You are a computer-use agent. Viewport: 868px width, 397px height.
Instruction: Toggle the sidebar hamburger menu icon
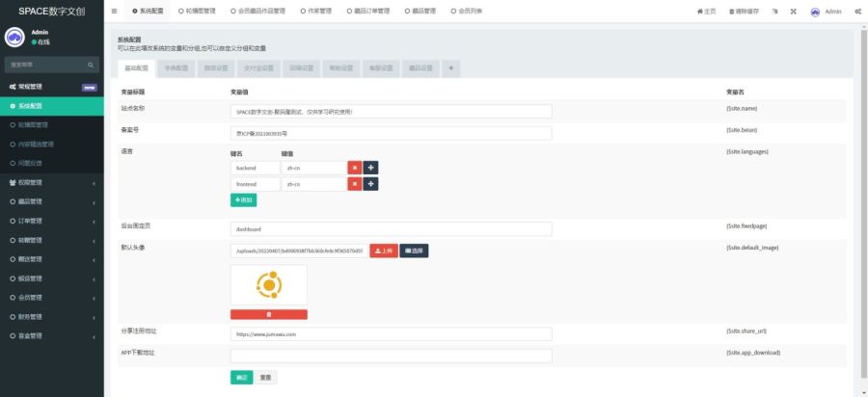click(115, 11)
